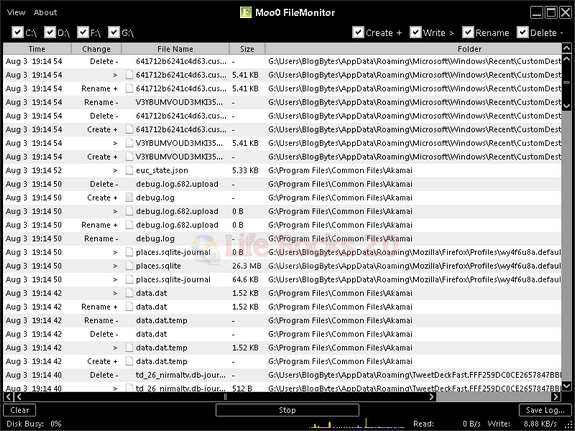Uncheck the D:\ drive checkbox
The image size is (575, 431).
[50, 32]
